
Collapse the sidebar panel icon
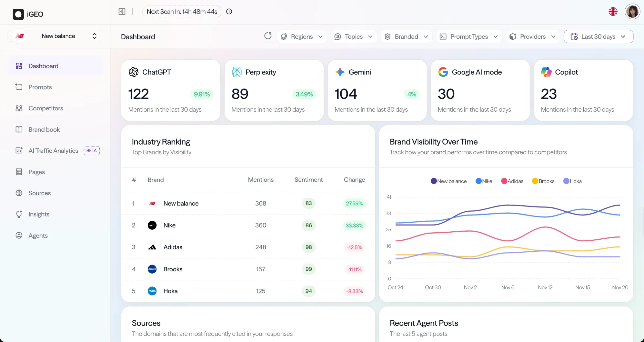(122, 12)
